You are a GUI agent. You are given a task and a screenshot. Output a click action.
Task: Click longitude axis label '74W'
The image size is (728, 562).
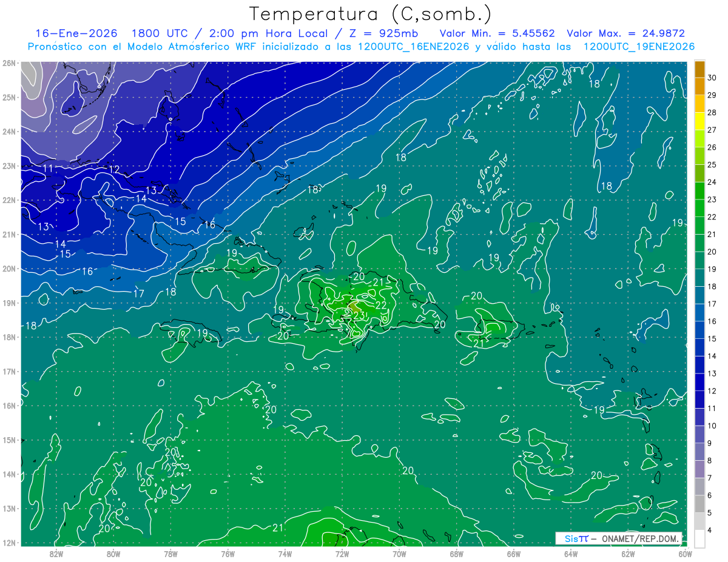tap(285, 553)
